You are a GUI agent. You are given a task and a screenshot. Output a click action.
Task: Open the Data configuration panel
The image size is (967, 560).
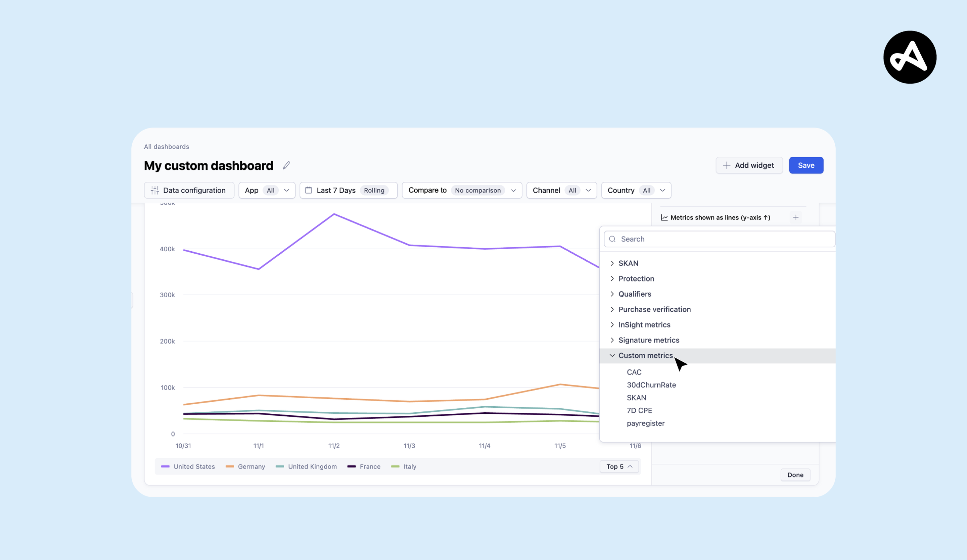point(189,190)
